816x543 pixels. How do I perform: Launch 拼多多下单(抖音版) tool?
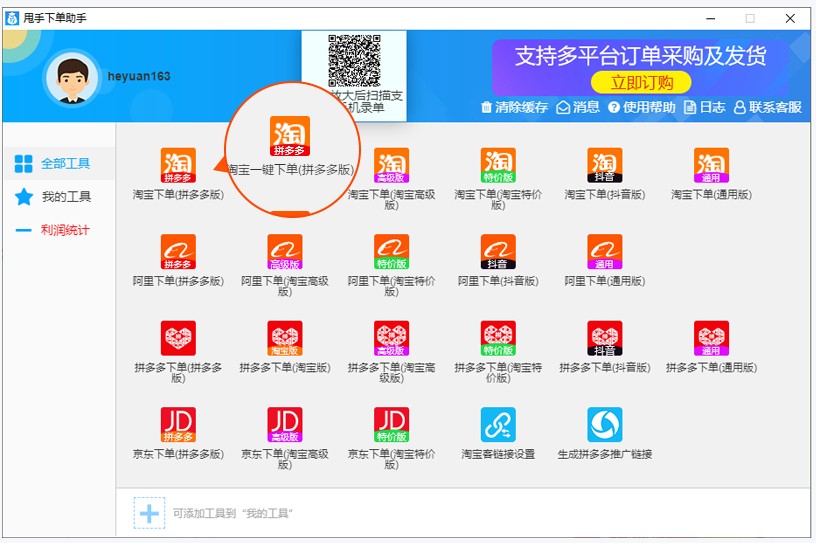(605, 338)
